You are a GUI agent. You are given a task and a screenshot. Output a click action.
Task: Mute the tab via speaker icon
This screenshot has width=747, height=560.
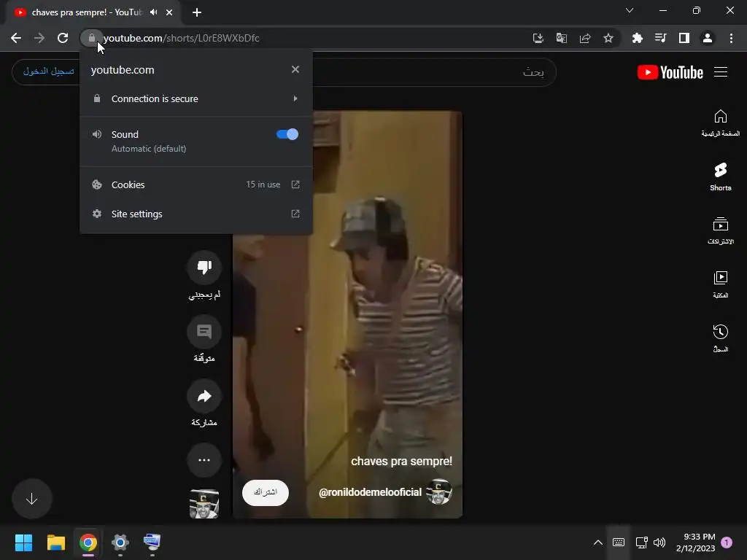pos(153,12)
